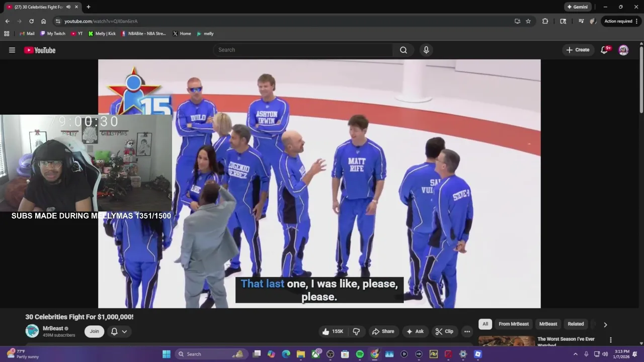Image resolution: width=644 pixels, height=362 pixels.
Task: Open the YouTube account avatar menu
Action: pyautogui.click(x=623, y=50)
